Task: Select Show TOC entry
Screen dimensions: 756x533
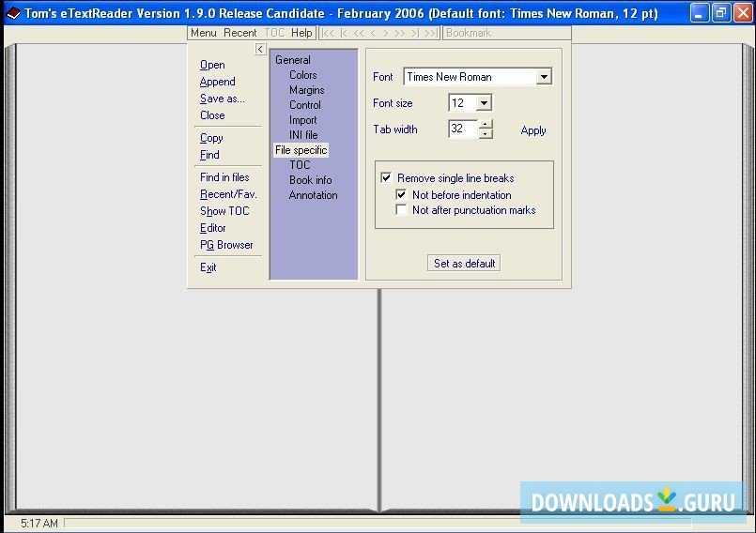Action: point(224,211)
